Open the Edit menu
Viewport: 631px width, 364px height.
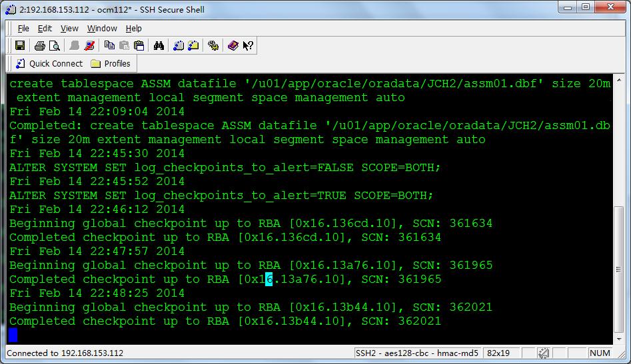point(45,29)
